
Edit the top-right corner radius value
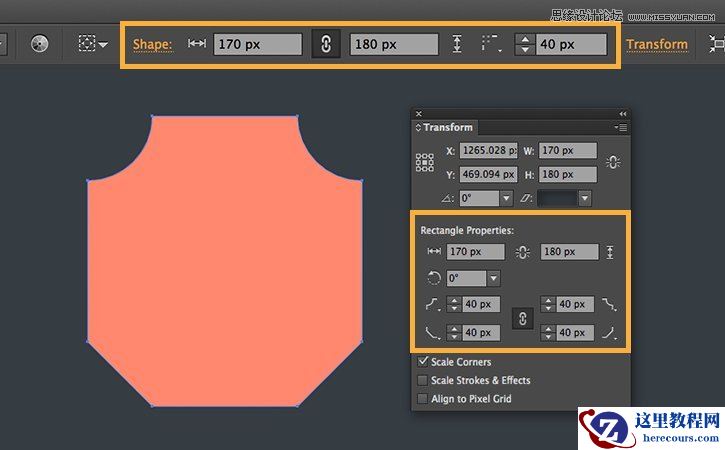click(x=575, y=304)
